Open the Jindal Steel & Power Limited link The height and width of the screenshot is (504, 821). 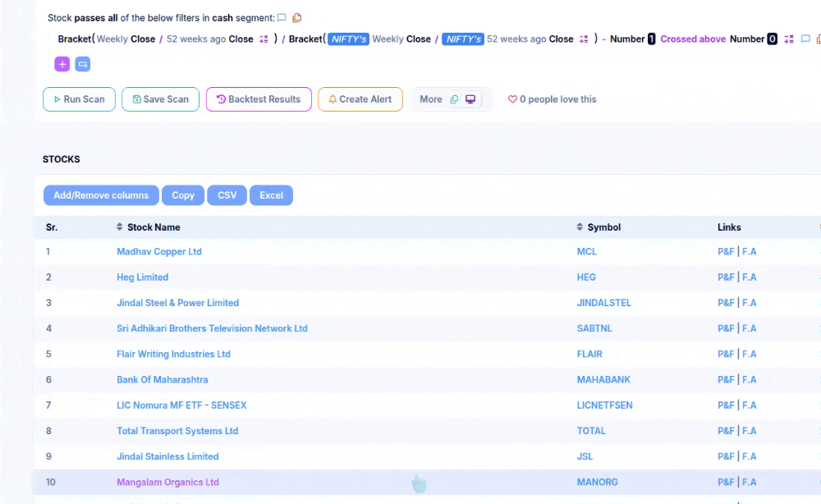(177, 303)
